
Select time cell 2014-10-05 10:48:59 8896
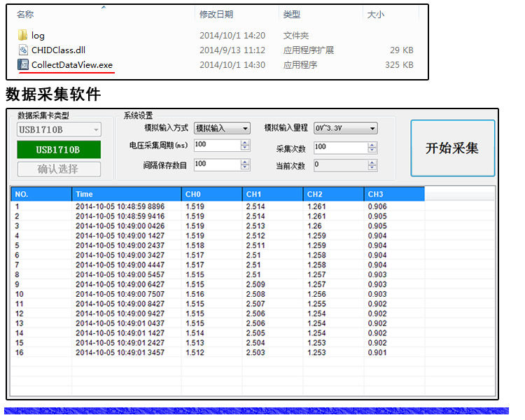pos(120,206)
